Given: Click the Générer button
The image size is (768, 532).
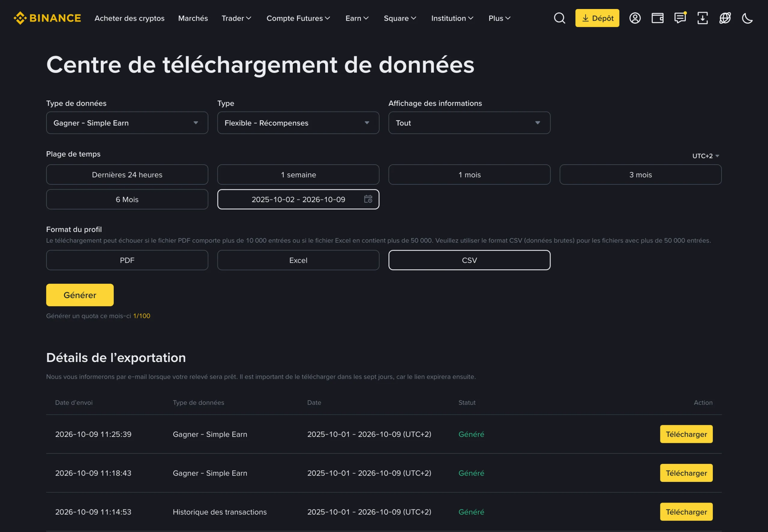Looking at the screenshot, I should pos(80,295).
